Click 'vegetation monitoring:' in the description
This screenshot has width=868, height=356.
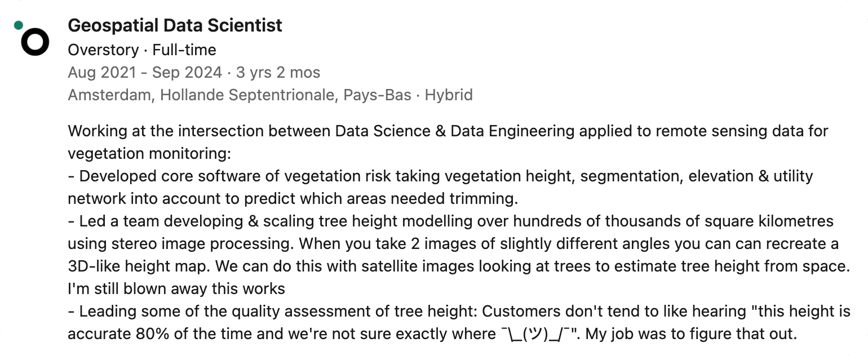pos(149,154)
